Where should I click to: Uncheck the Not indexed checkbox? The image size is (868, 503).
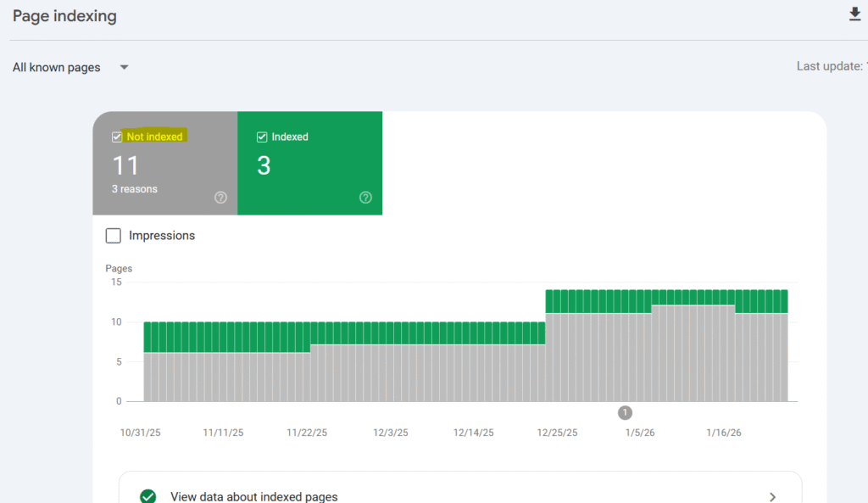click(x=117, y=137)
